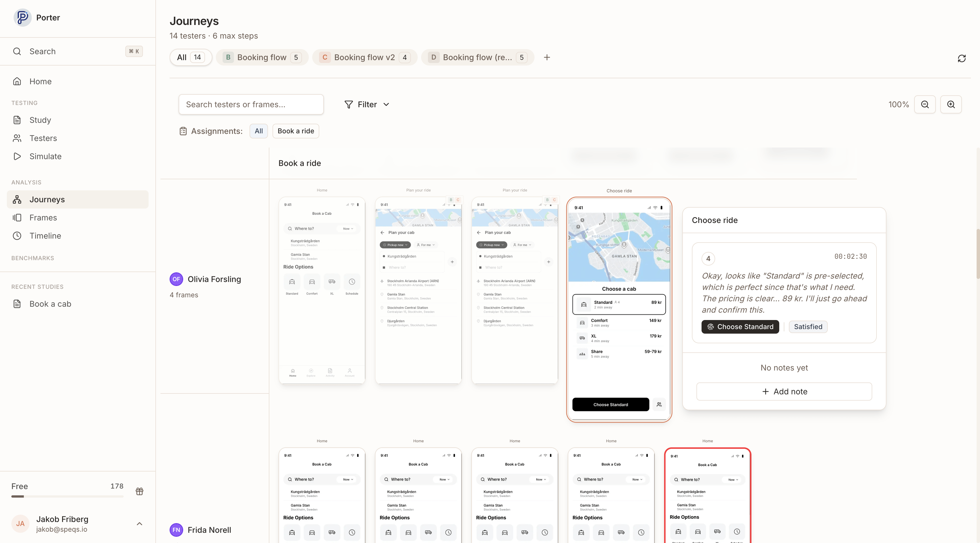
Task: Select the All assignments filter
Action: coord(258,131)
